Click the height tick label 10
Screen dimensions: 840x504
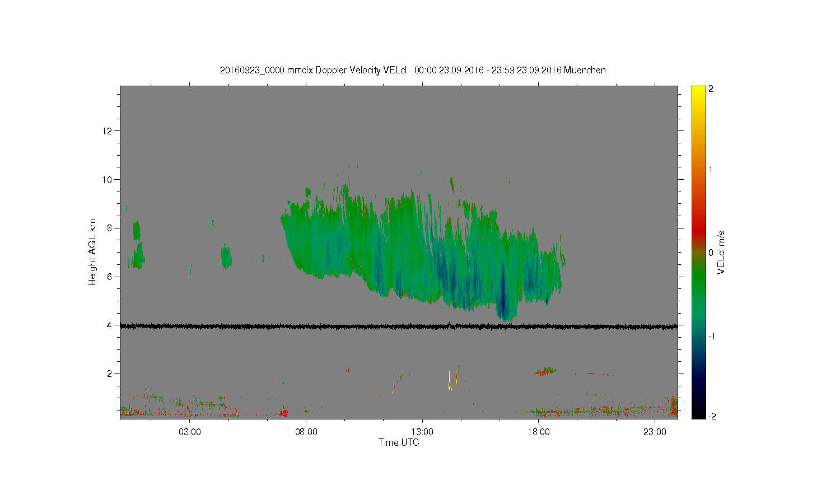108,180
